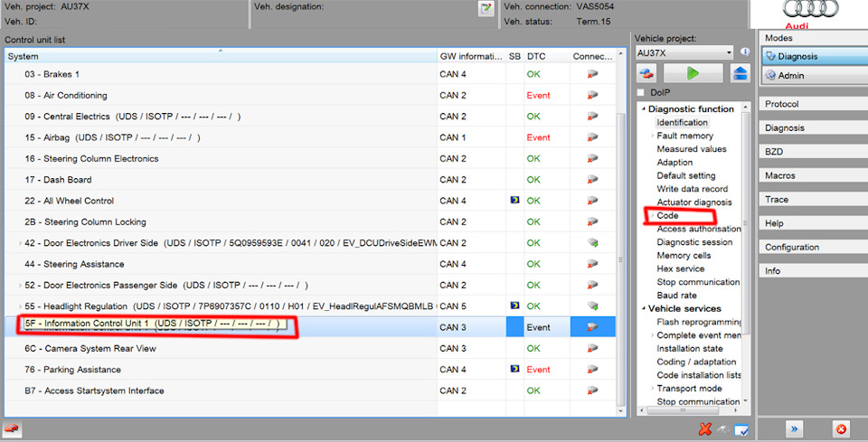Image resolution: width=868 pixels, height=442 pixels.
Task: Select the 09 - Central Electrics row
Action: [310, 117]
